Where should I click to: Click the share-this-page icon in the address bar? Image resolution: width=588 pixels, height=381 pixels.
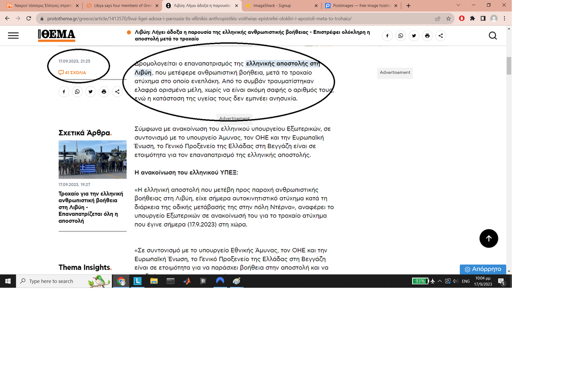tap(437, 19)
